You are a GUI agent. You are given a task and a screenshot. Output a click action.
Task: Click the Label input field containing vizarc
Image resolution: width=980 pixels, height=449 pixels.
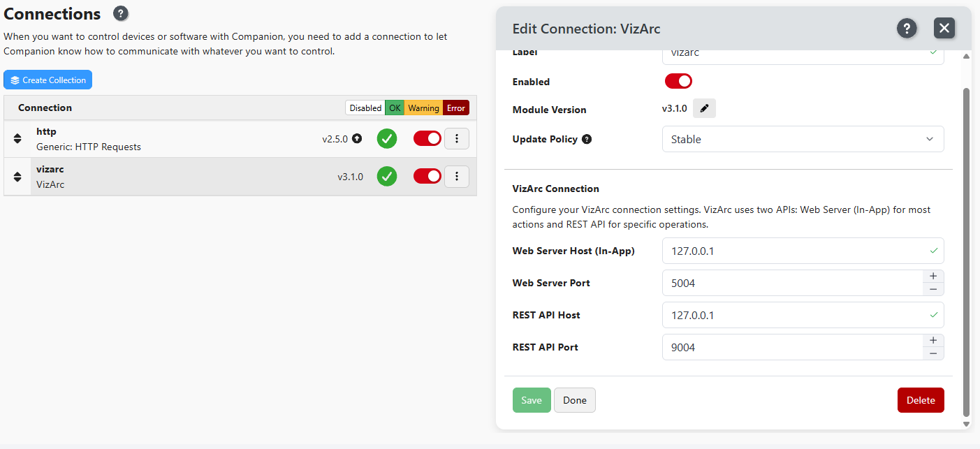click(x=803, y=57)
